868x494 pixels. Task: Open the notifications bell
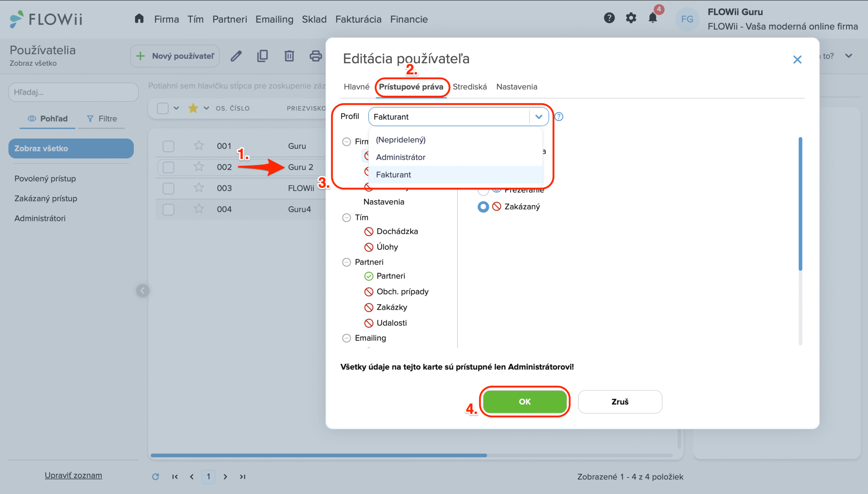tap(652, 18)
